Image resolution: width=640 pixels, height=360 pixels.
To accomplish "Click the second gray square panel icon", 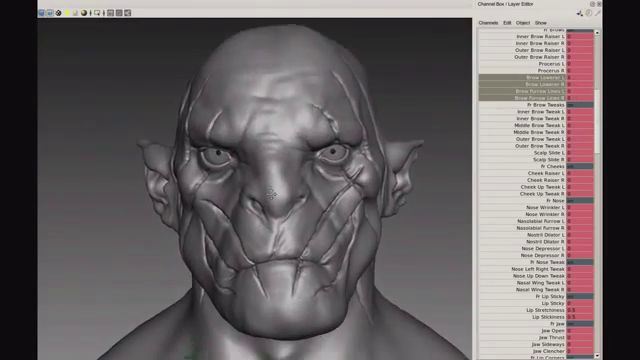I will [x=119, y=13].
